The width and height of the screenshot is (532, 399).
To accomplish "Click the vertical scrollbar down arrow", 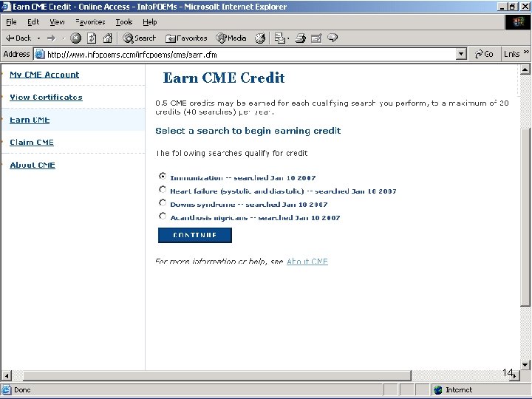I will [x=525, y=365].
